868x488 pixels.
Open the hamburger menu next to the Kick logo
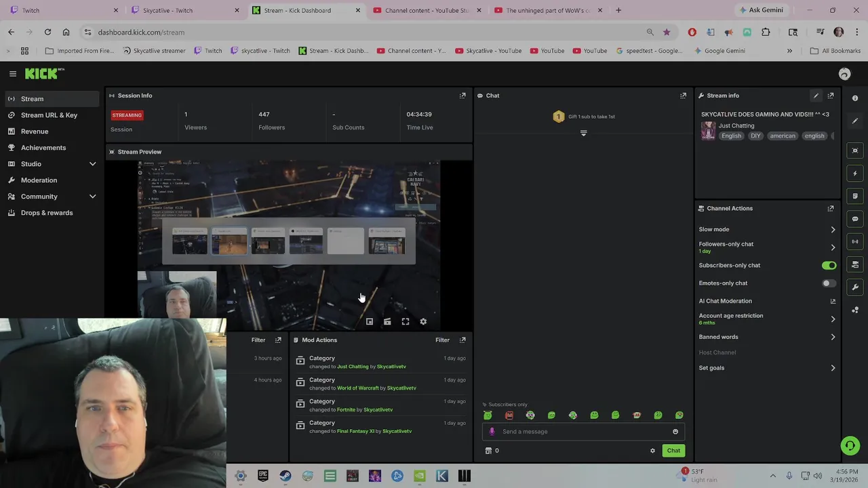13,74
